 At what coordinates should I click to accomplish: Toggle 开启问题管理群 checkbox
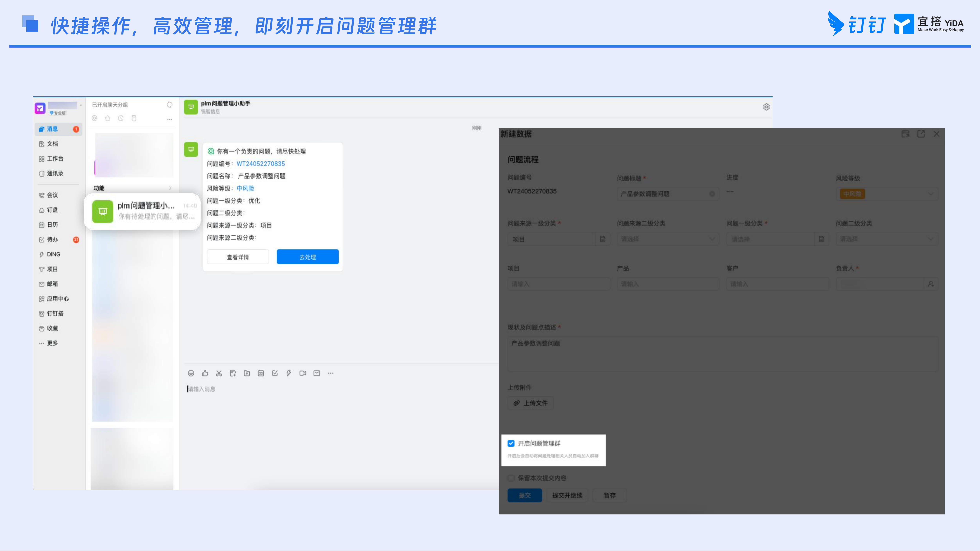(x=511, y=443)
